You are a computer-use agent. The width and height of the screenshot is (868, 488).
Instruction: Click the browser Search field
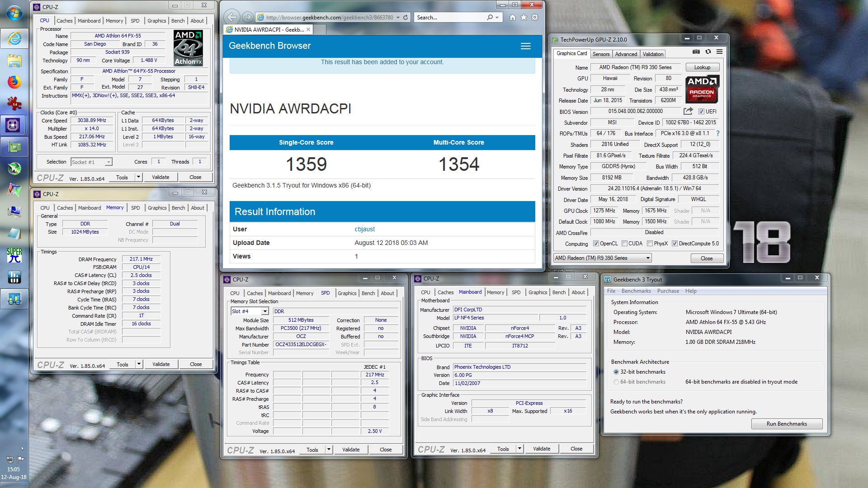[x=449, y=17]
